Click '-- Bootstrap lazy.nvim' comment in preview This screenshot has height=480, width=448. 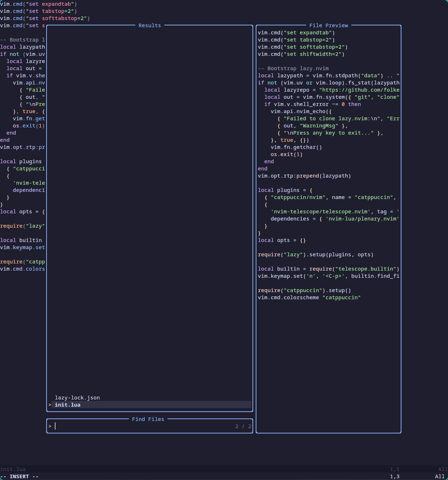point(293,68)
